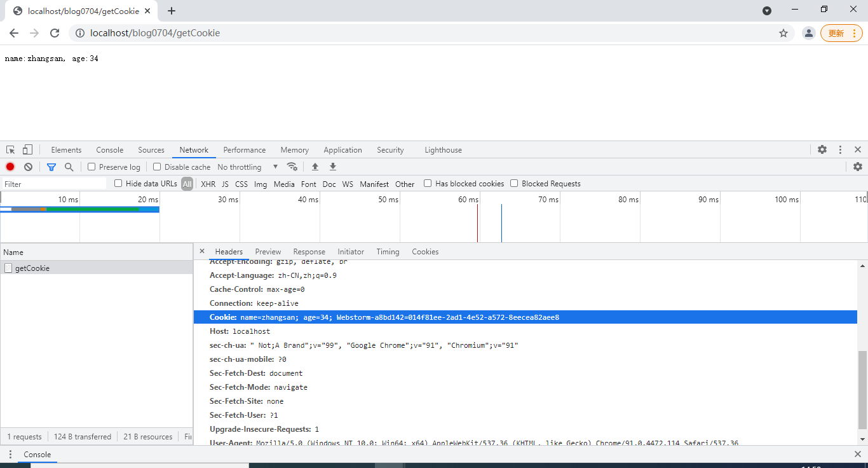
Task: Filter requests by JS
Action: (x=225, y=184)
